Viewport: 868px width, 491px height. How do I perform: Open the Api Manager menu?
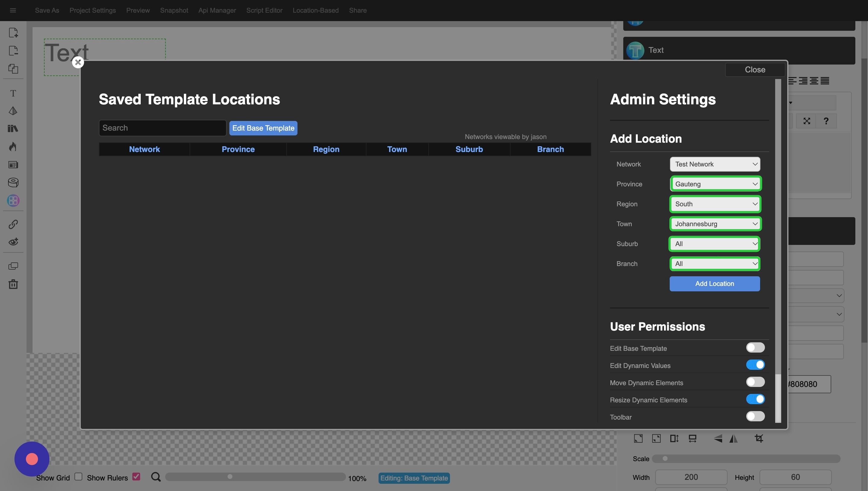click(x=217, y=11)
